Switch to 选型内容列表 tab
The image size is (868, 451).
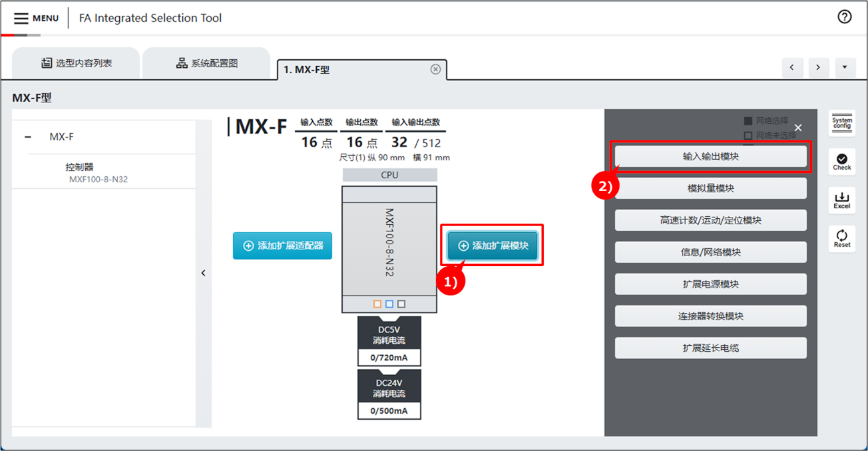[76, 63]
